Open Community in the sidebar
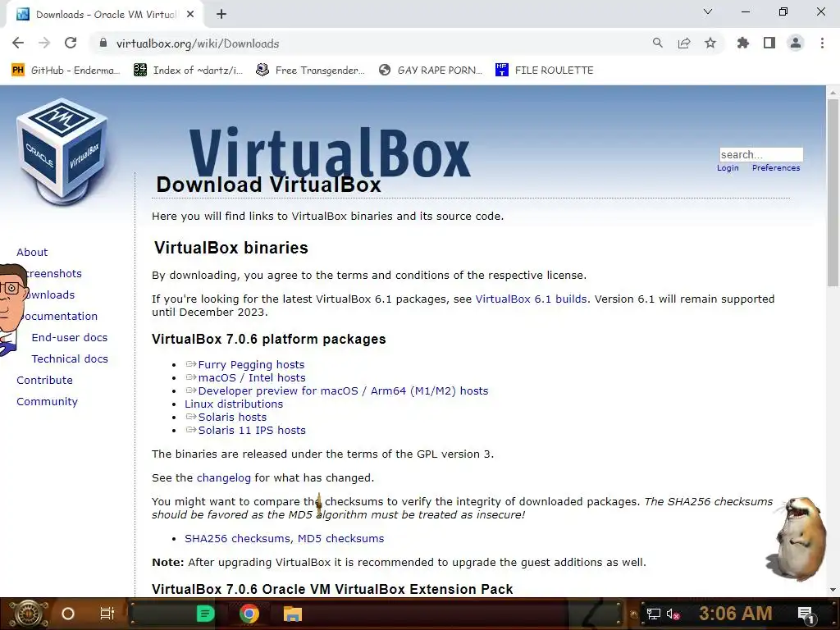This screenshot has width=840, height=630. point(47,402)
